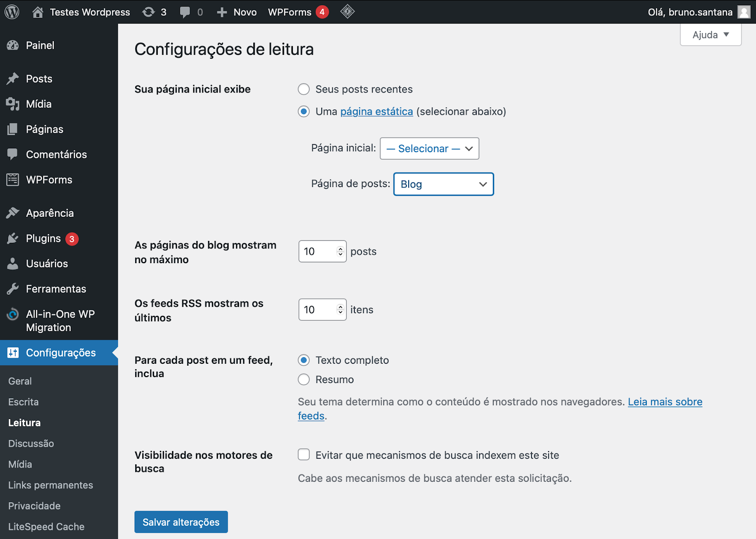Open the Mídia settings submenu item
Viewport: 756px width, 539px height.
coord(20,464)
